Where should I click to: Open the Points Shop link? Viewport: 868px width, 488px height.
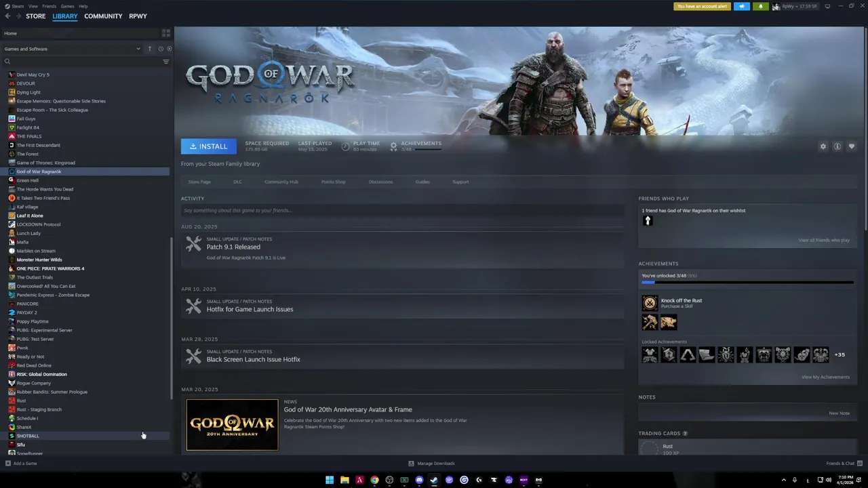click(x=333, y=182)
